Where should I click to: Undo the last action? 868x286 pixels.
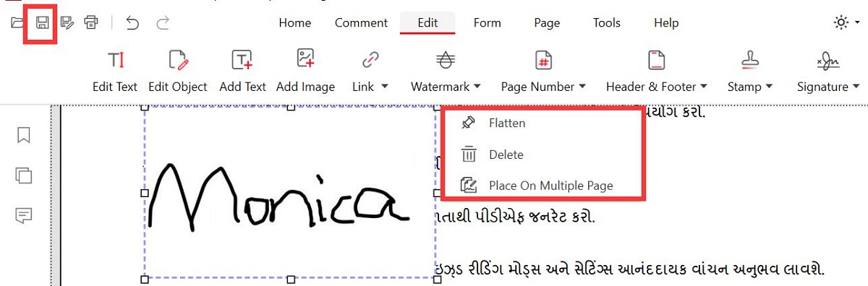coord(132,22)
